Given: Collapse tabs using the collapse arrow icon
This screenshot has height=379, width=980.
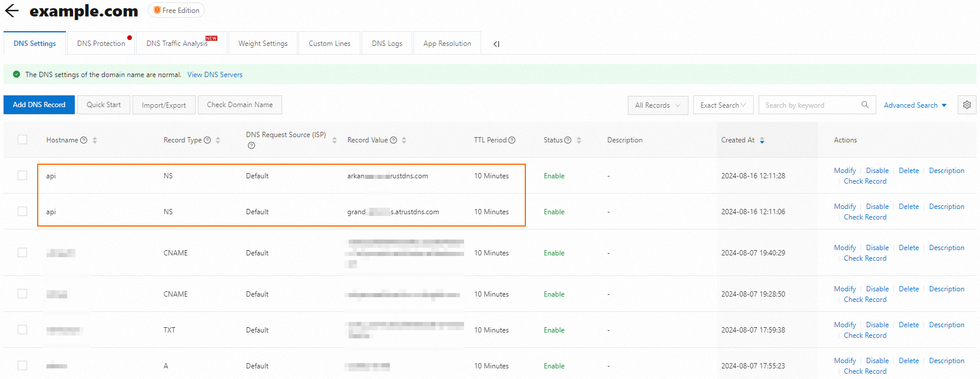Looking at the screenshot, I should (496, 44).
